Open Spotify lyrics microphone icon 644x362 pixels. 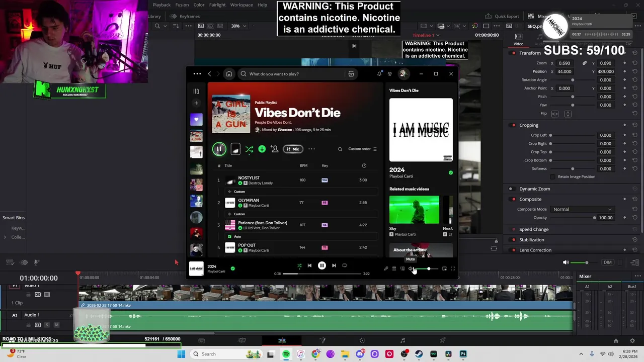click(386, 269)
